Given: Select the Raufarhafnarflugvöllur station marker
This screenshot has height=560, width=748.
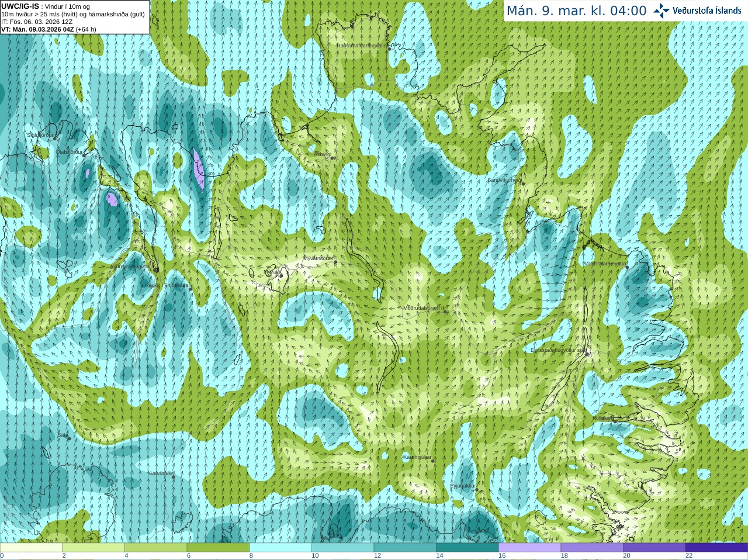Looking at the screenshot, I should tap(390, 49).
